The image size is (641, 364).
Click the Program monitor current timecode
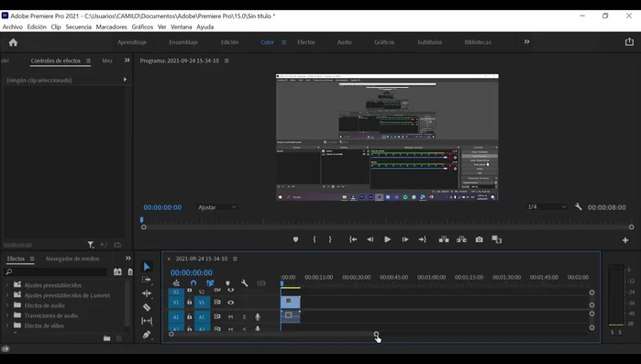point(162,207)
